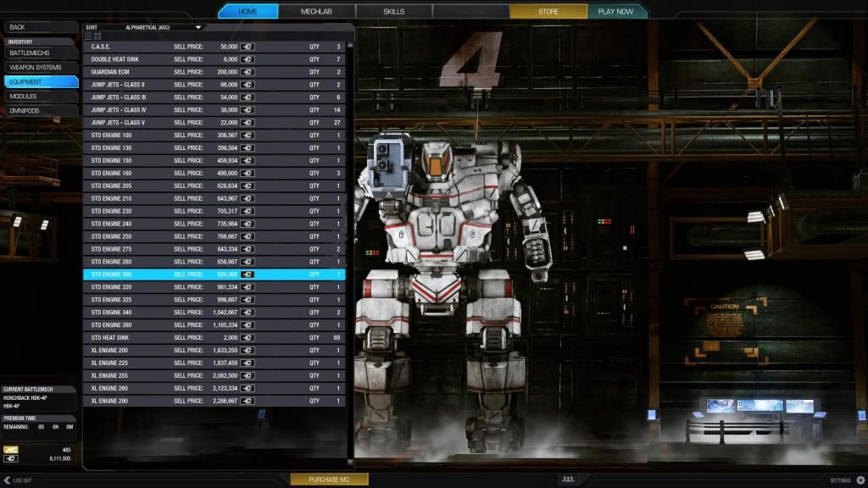Click the C-Bill icon beside STD Engine 300
Image resolution: width=868 pixels, height=488 pixels.
coord(248,274)
